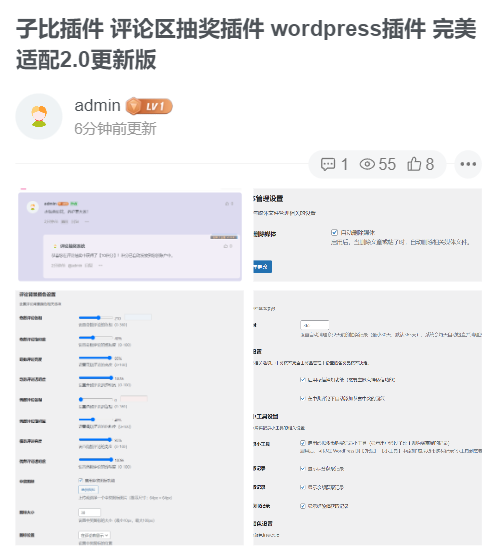Click the LV1 level badge
The width and height of the screenshot is (495, 546).
pos(149,106)
